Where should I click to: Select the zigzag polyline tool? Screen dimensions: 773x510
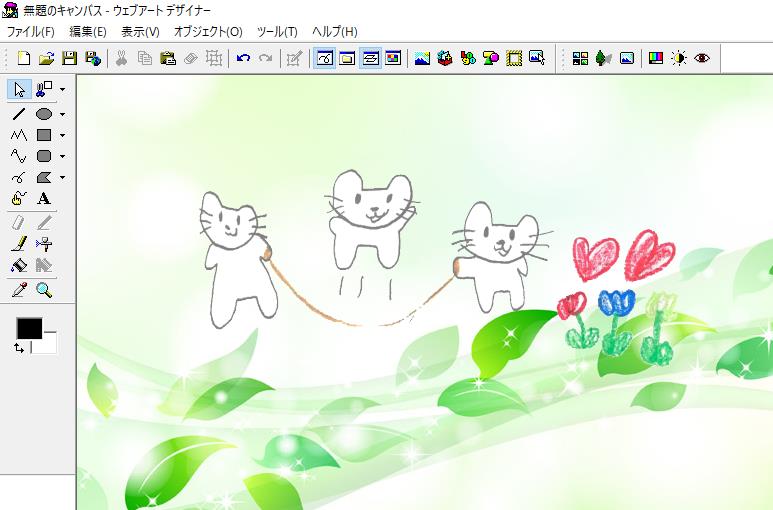pyautogui.click(x=19, y=135)
